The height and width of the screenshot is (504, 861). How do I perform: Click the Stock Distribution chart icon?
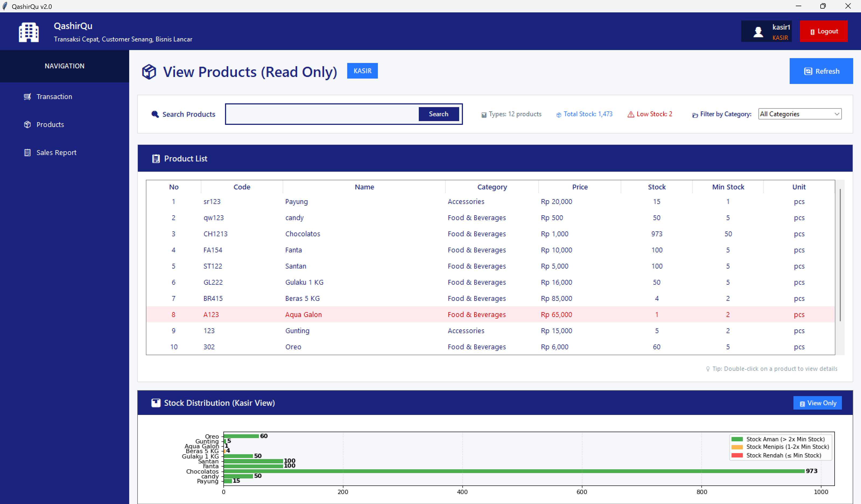tap(156, 403)
